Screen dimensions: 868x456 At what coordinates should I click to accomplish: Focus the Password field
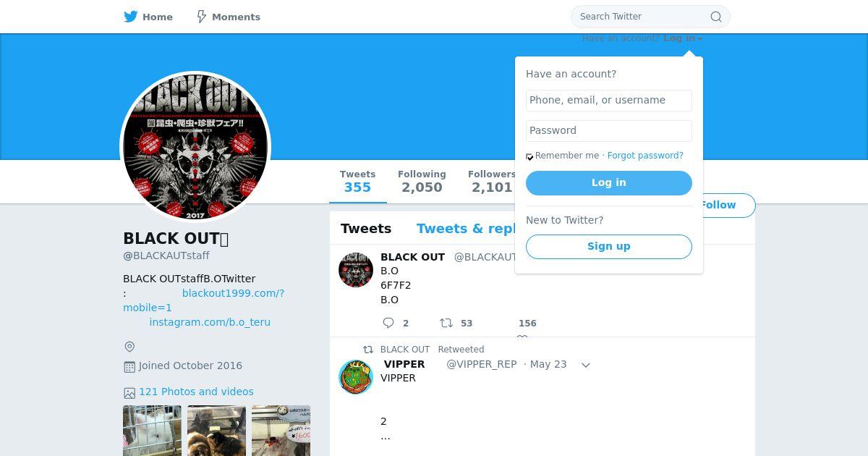(609, 130)
